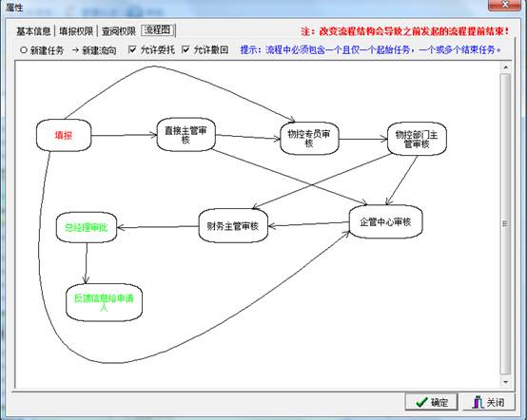Select the 反馈信息给申请人 end node
The width and height of the screenshot is (527, 420).
click(105, 302)
